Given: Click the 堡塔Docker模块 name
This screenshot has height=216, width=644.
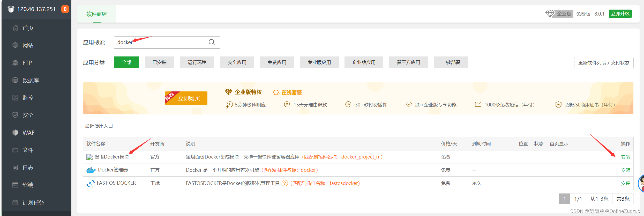Looking at the screenshot, I should coord(112,157).
